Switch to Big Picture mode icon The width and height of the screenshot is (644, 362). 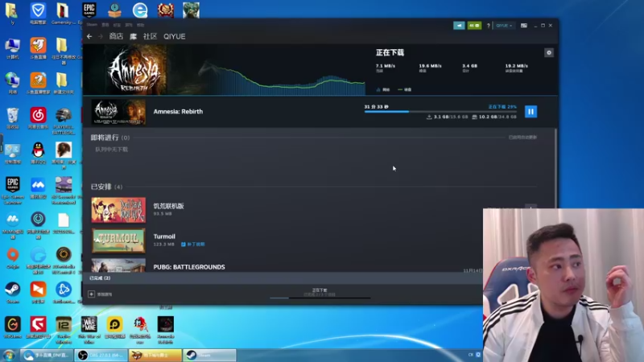(524, 26)
